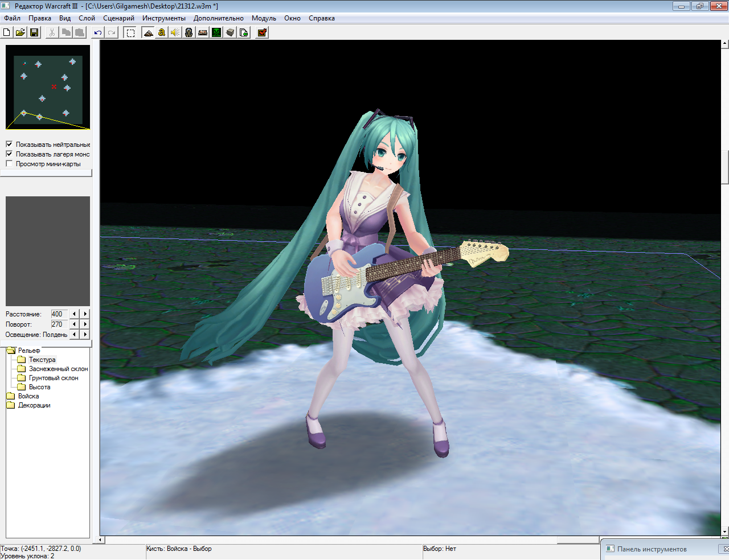Viewport: 729px width, 560px height.
Task: Open the Справка menu
Action: pyautogui.click(x=322, y=18)
